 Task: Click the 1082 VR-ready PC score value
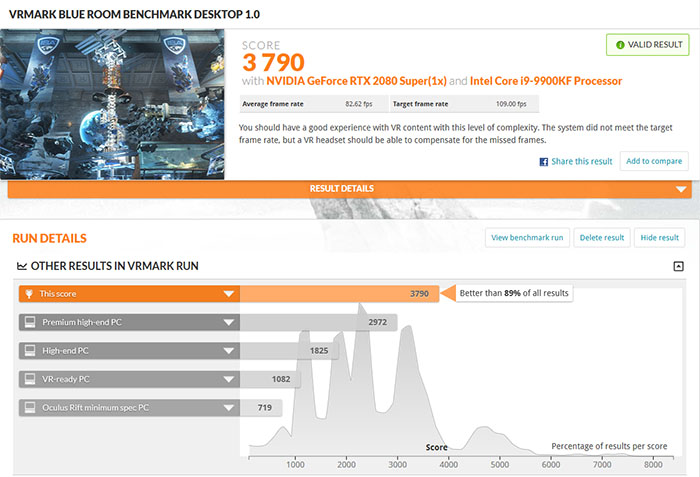[281, 379]
